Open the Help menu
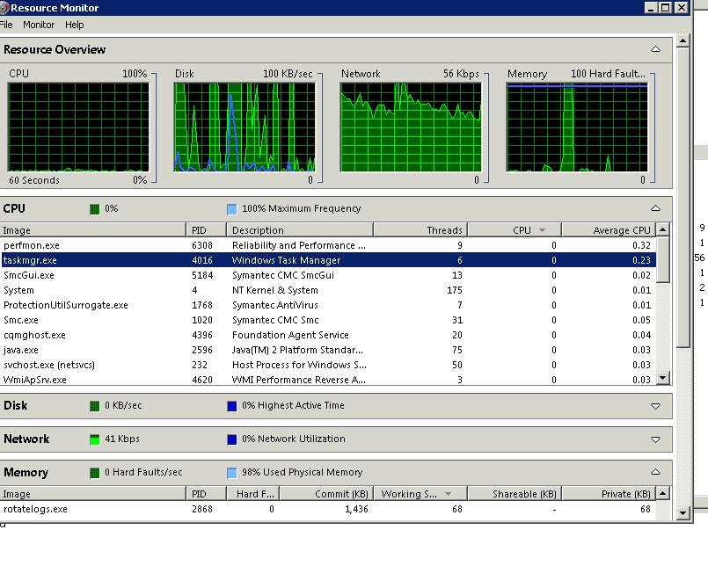708x588 pixels. point(75,25)
